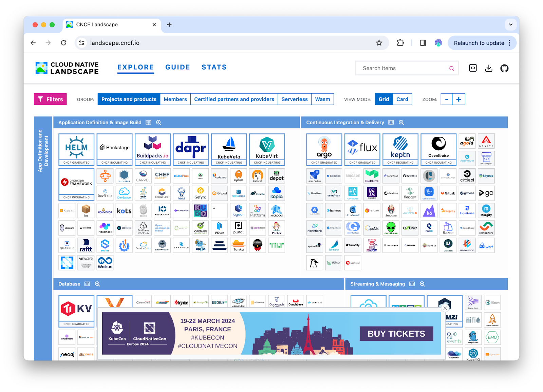Open the Backstage project tile
Screen dimensions: 543x392
114,149
